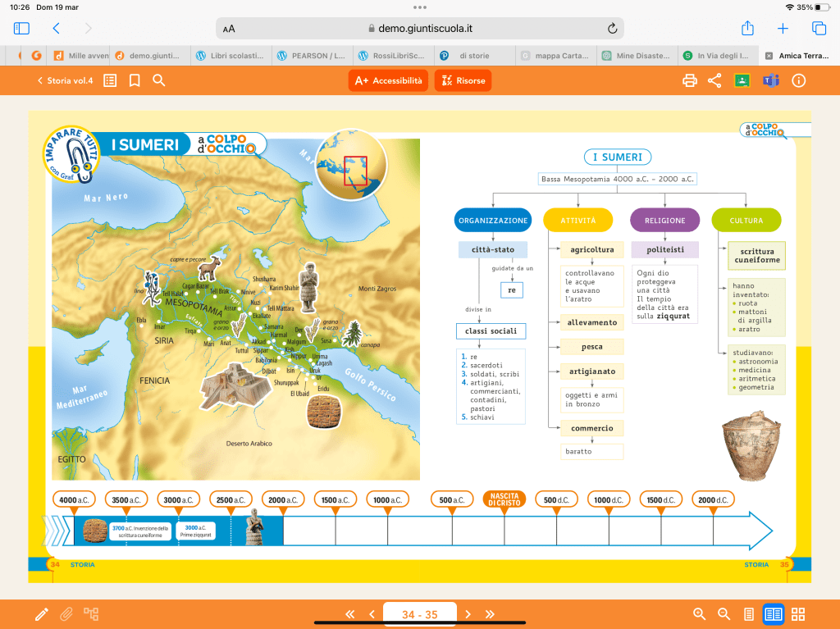840x629 pixels.
Task: Open Google Classroom sharing icon
Action: (x=742, y=80)
